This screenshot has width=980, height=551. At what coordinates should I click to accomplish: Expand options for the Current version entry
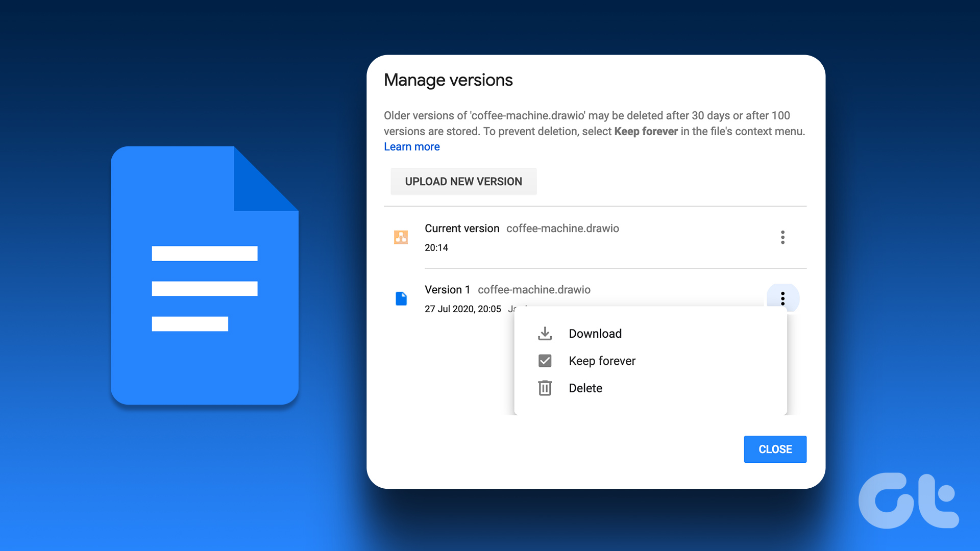[782, 237]
